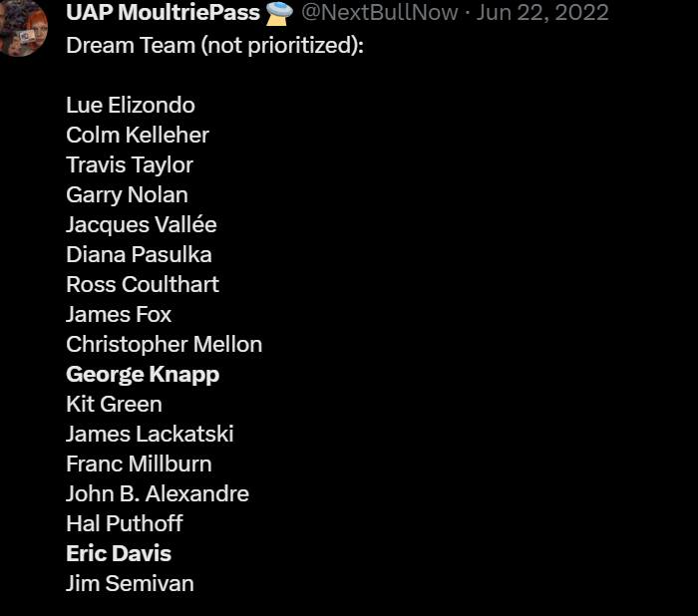Click the UAP MoultriePass display name
698x616 pixels.
163,13
